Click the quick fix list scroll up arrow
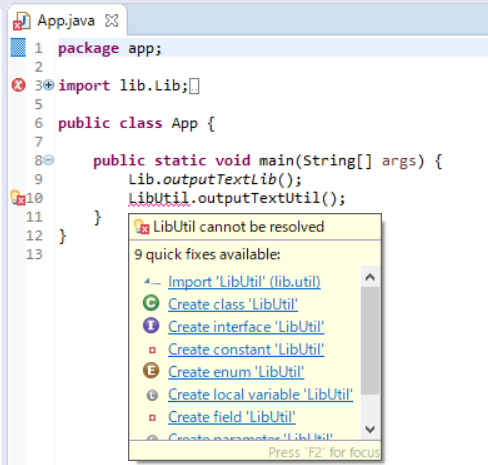Viewport: 488px width, 465px height. pyautogui.click(x=370, y=277)
